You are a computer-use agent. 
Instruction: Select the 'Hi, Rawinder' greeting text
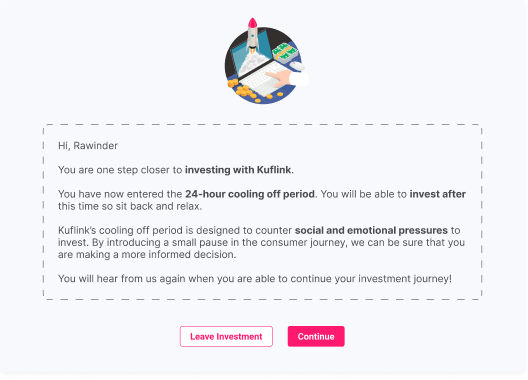click(88, 146)
